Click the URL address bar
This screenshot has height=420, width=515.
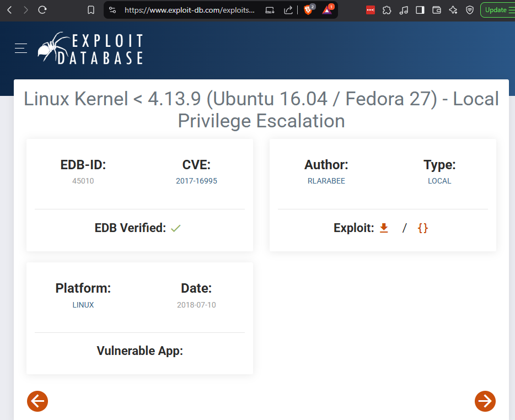coord(190,10)
